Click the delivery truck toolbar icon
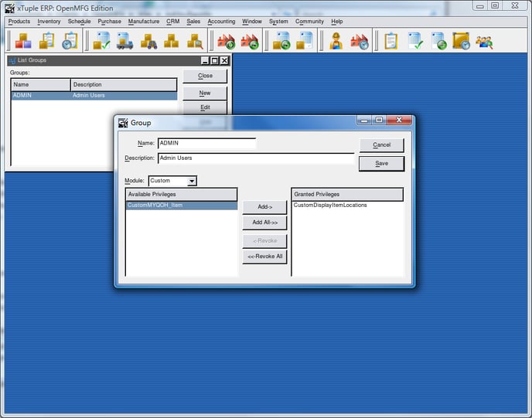532x418 pixels. click(x=124, y=41)
